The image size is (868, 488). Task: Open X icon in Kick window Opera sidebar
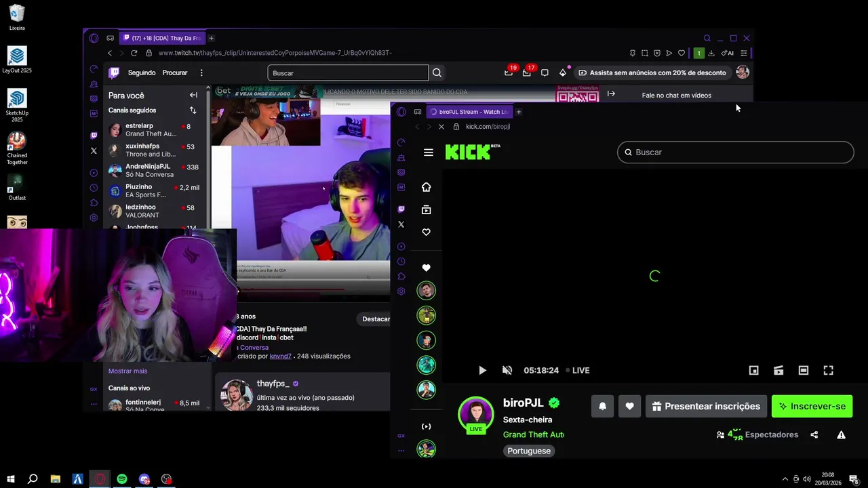click(x=401, y=224)
